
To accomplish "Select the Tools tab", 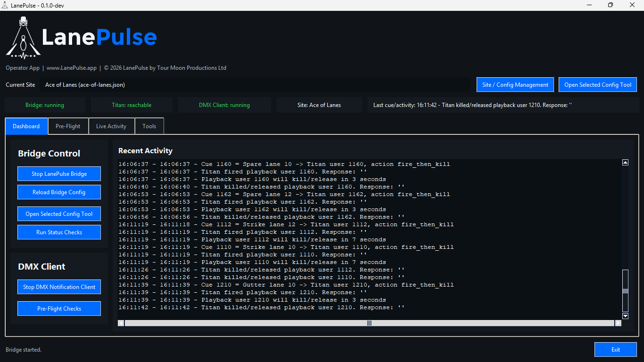I will 149,126.
